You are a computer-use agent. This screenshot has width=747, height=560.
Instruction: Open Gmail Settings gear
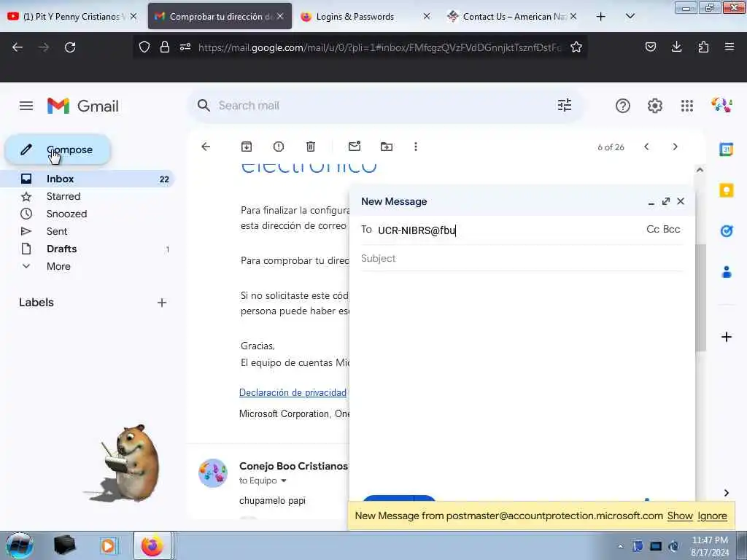(x=655, y=106)
